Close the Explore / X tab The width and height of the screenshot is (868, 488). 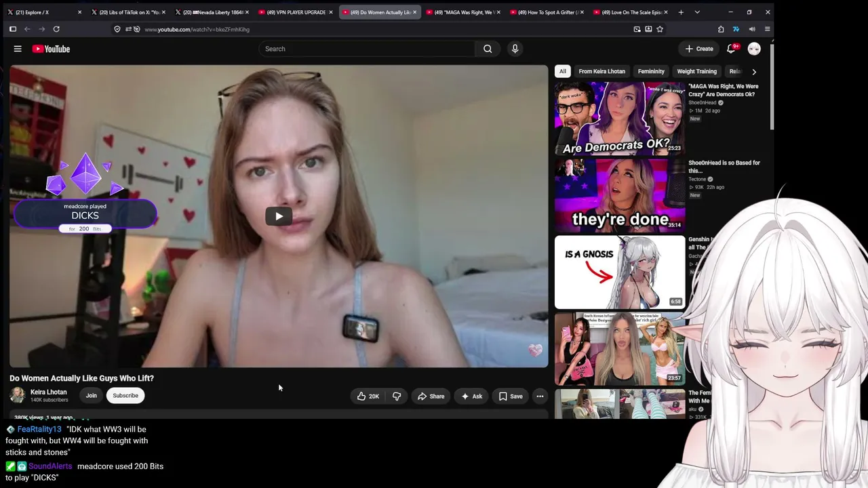79,12
